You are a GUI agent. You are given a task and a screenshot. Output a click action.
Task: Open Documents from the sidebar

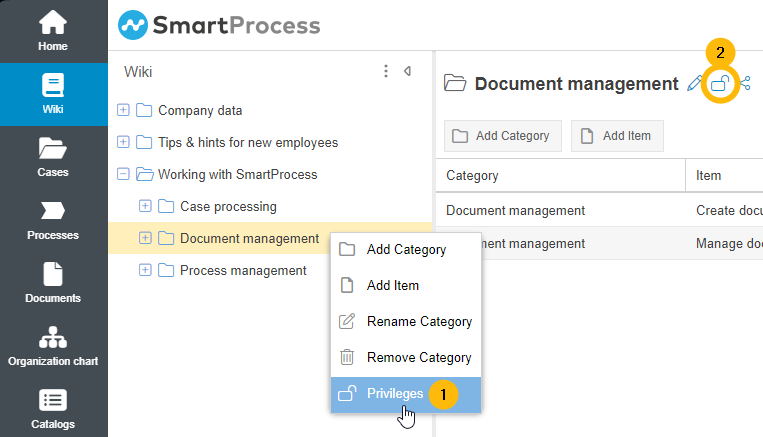pos(53,283)
